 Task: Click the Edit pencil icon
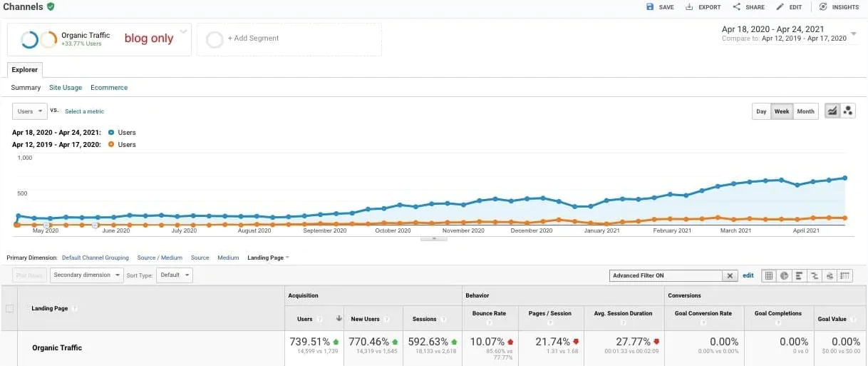[780, 7]
